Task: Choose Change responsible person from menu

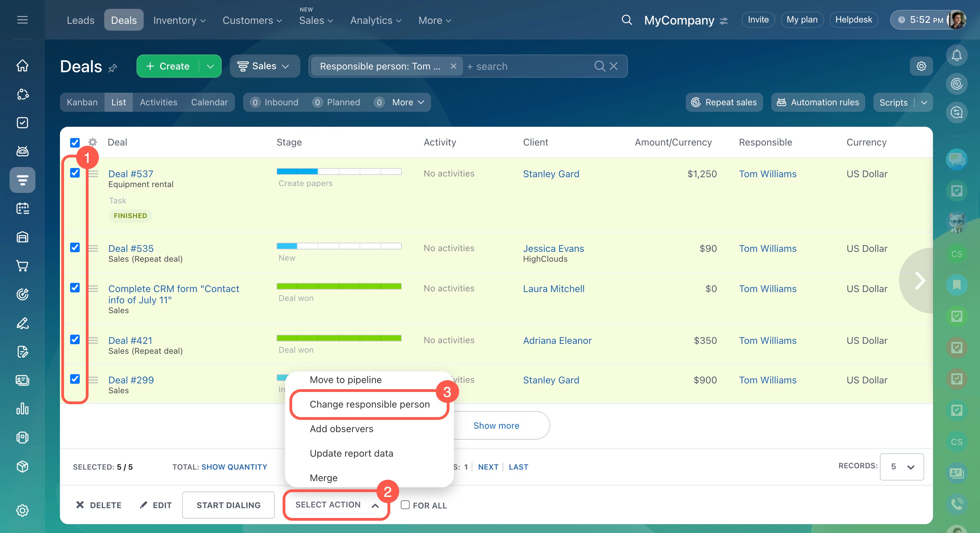Action: click(x=369, y=404)
